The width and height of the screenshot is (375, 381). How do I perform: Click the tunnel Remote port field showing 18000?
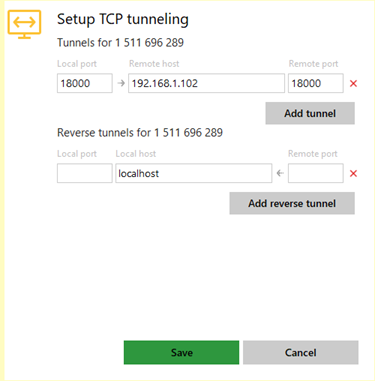(x=316, y=83)
